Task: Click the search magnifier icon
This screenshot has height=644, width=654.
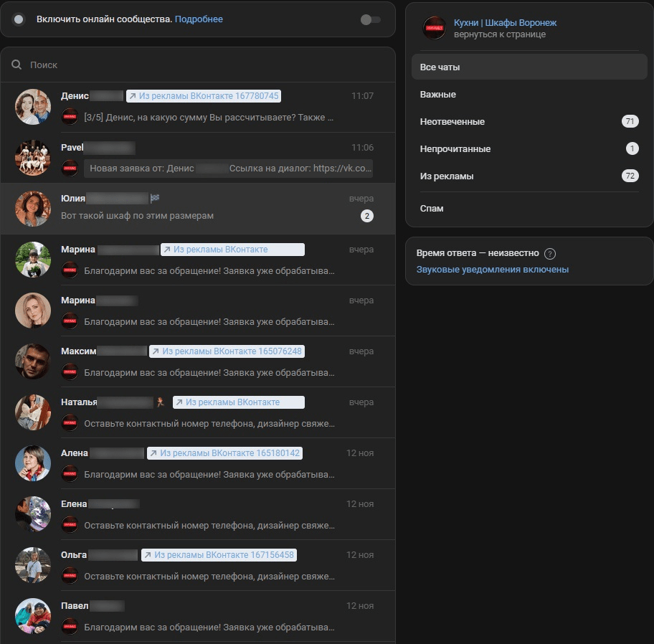Action: coord(16,65)
